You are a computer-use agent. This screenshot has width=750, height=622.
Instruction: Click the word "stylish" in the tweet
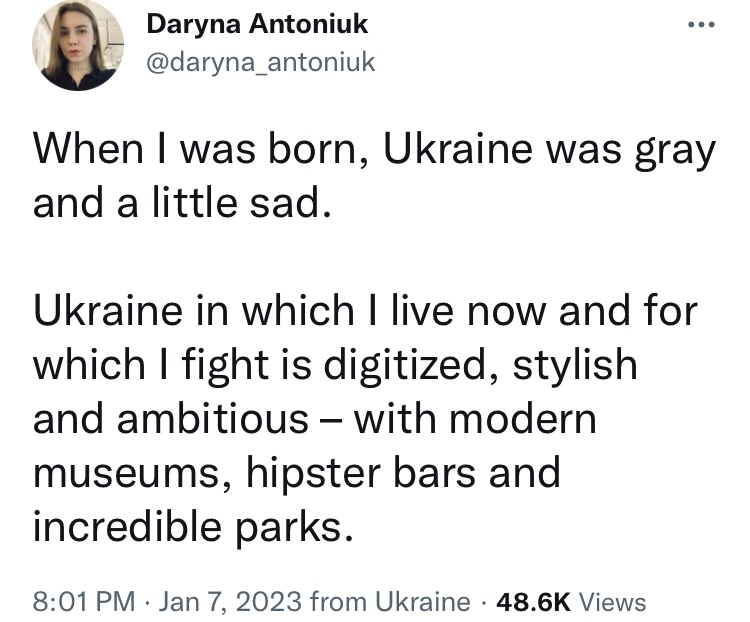(575, 365)
